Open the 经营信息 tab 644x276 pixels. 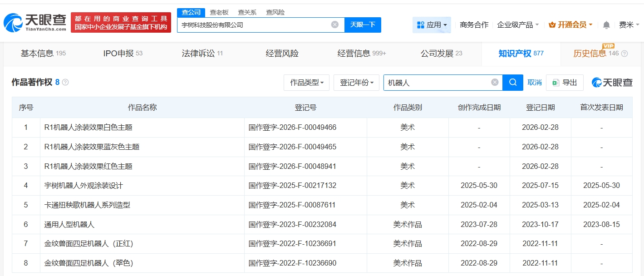point(362,54)
